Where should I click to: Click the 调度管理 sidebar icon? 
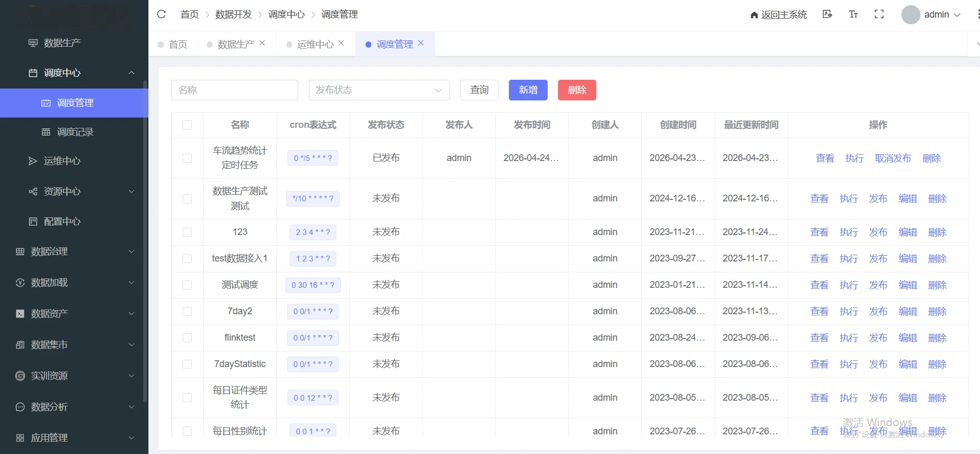point(46,103)
